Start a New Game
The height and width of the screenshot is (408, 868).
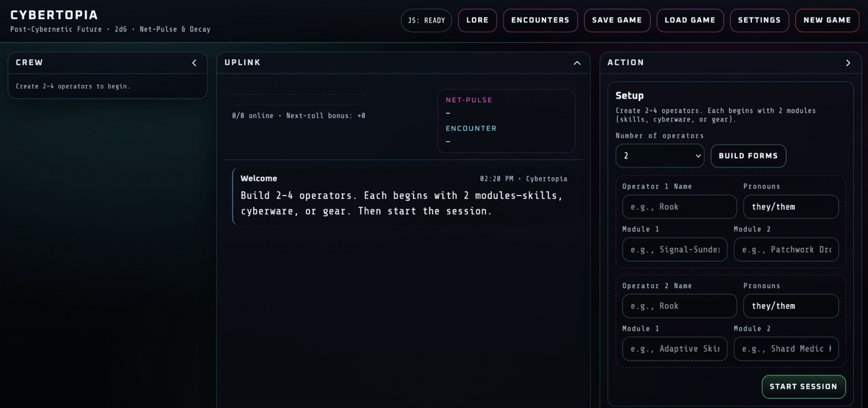pos(827,20)
